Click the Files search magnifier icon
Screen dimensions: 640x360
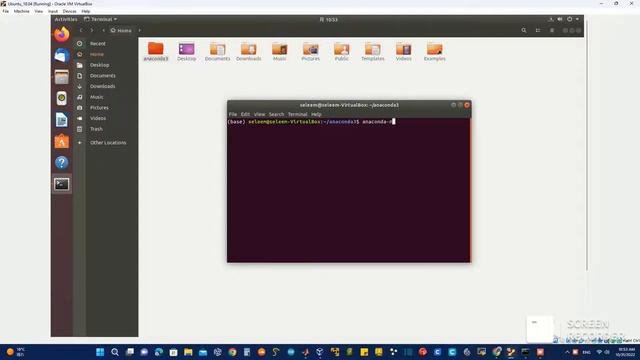(x=524, y=30)
